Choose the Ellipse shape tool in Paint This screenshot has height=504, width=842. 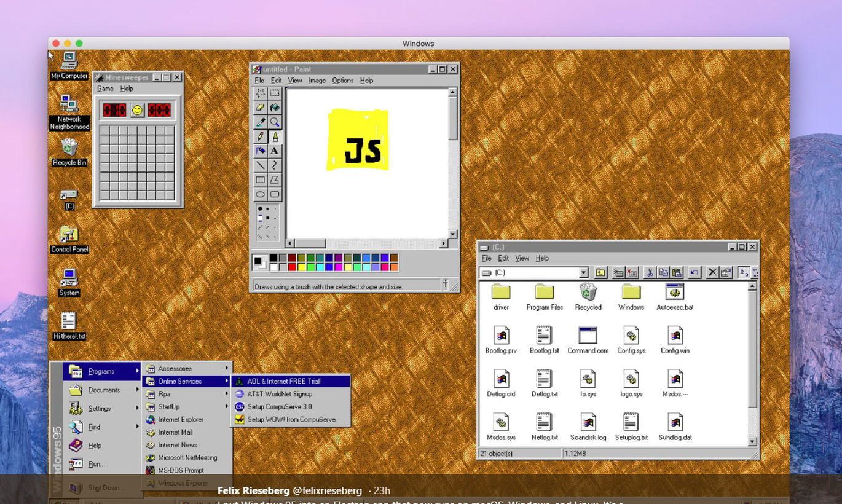261,194
